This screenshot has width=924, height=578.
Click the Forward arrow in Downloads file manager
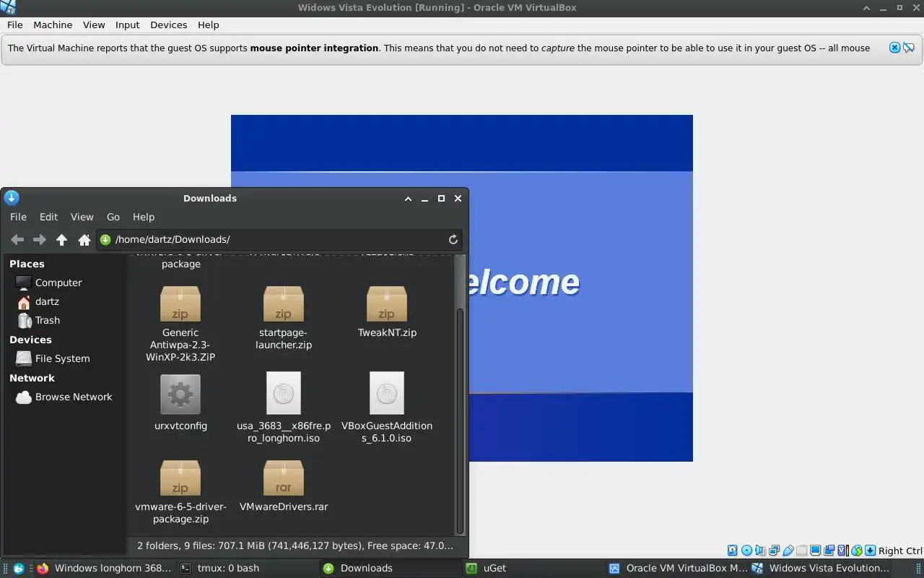coord(40,240)
